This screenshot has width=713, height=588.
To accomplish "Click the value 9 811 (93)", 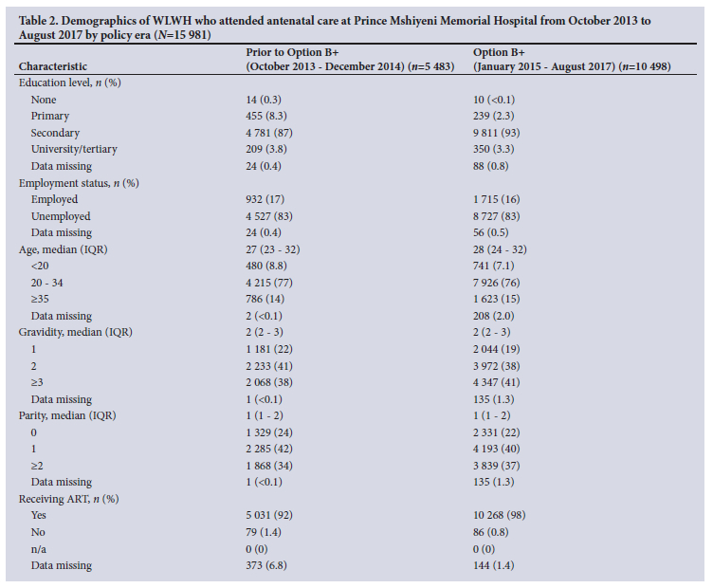I will tap(502, 133).
